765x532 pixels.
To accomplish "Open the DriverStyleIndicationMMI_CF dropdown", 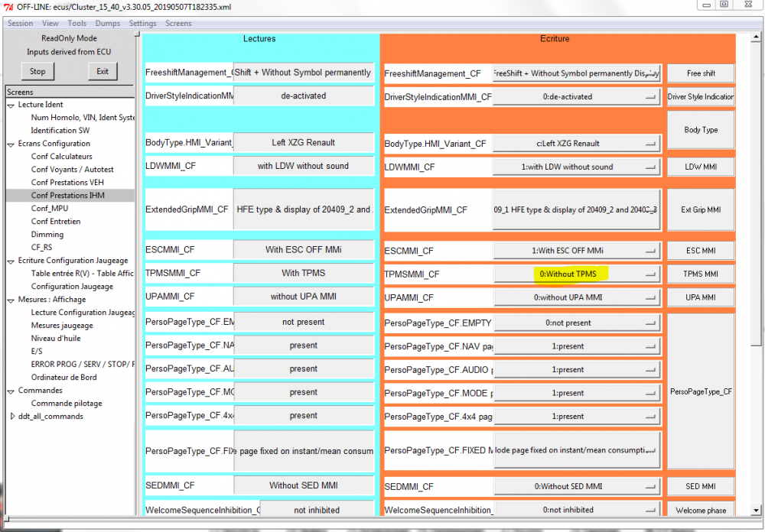I will pyautogui.click(x=577, y=96).
